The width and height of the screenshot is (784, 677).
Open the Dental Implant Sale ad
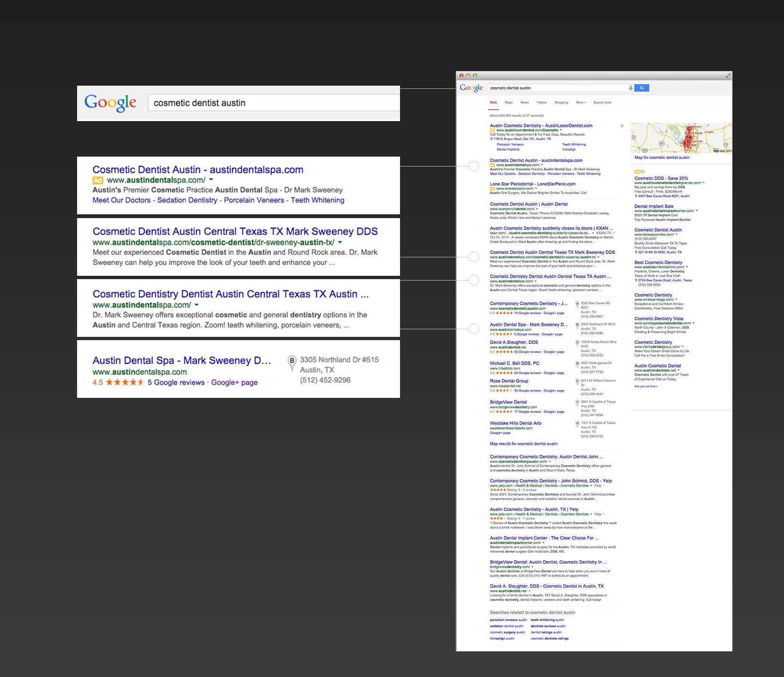click(654, 206)
